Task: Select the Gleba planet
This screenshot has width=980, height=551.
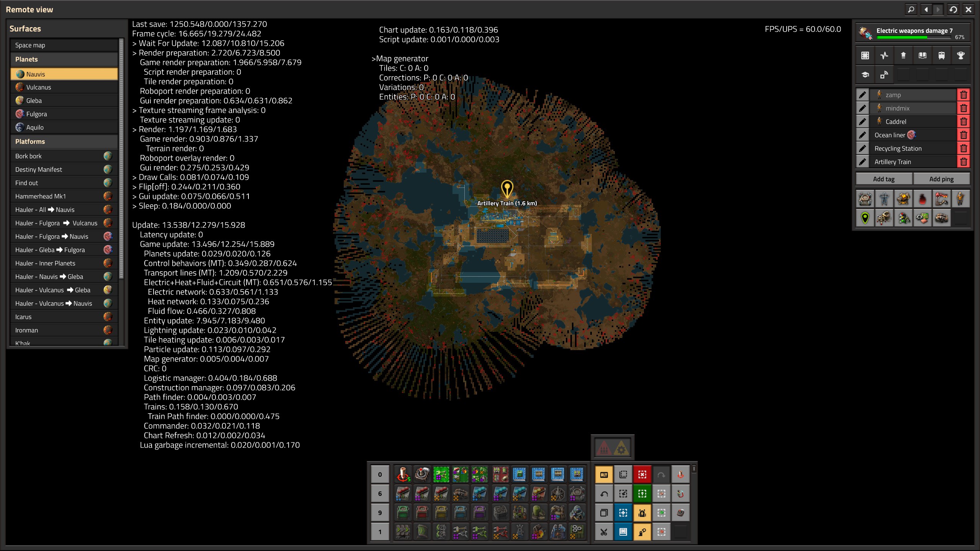Action: [x=64, y=101]
